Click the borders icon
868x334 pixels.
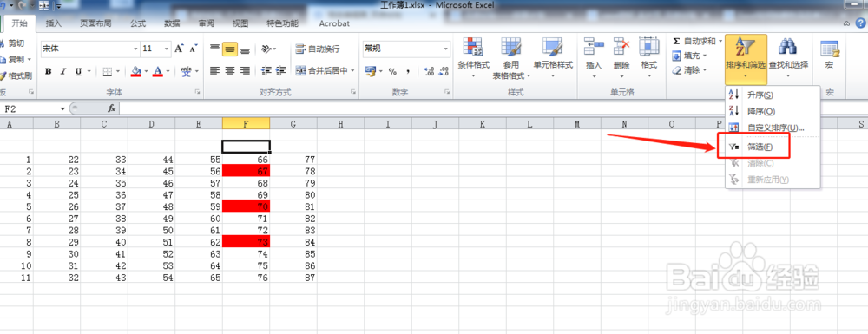tap(108, 71)
